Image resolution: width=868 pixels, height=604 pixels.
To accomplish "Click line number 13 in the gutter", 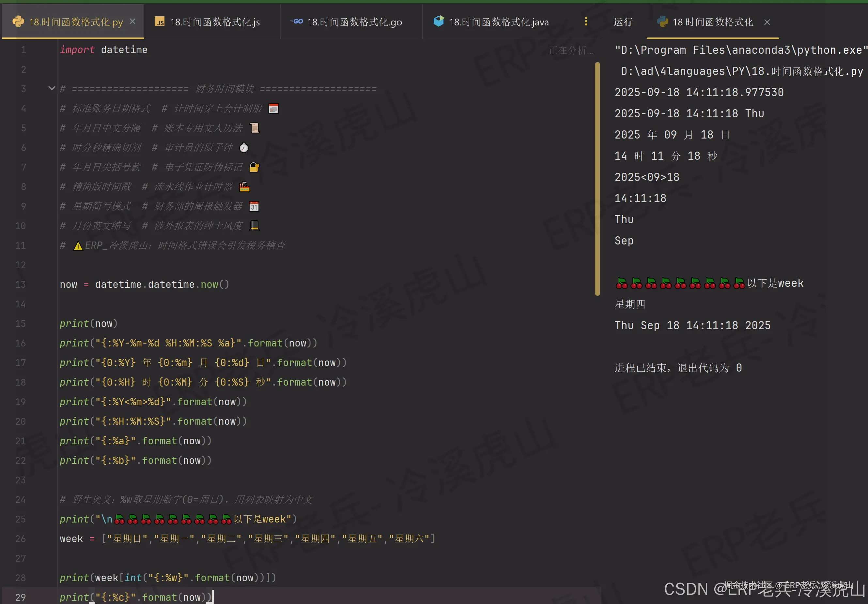I will pos(21,285).
